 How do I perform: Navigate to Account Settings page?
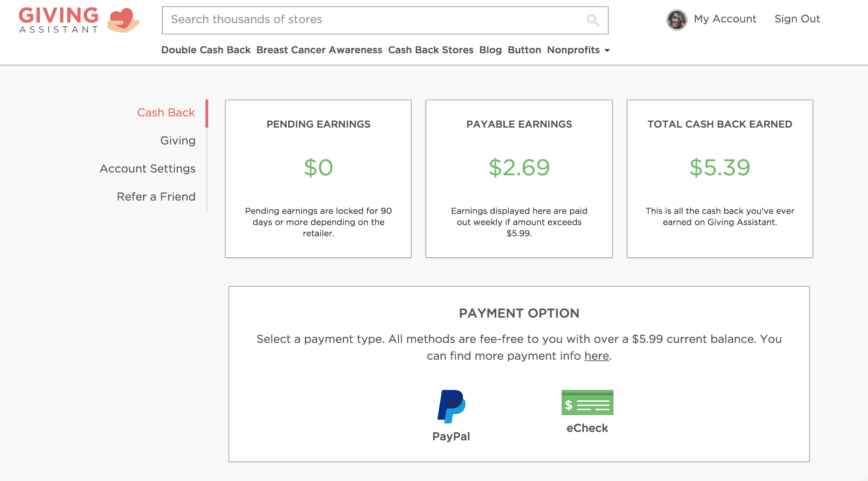(x=148, y=169)
